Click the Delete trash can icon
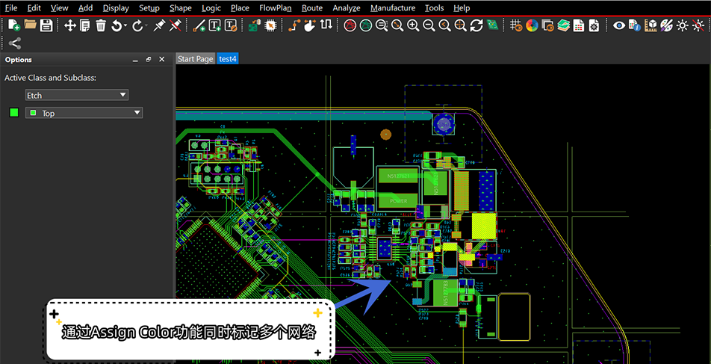Screen dimensions: 712x364 coord(100,25)
